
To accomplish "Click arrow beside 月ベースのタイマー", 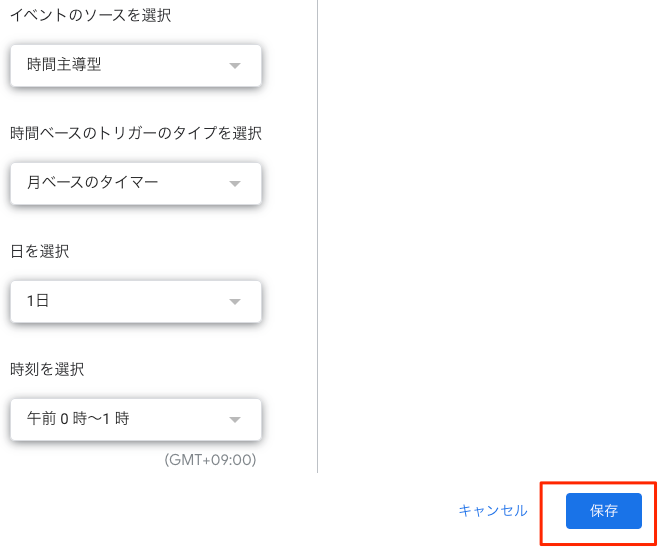I will click(235, 184).
